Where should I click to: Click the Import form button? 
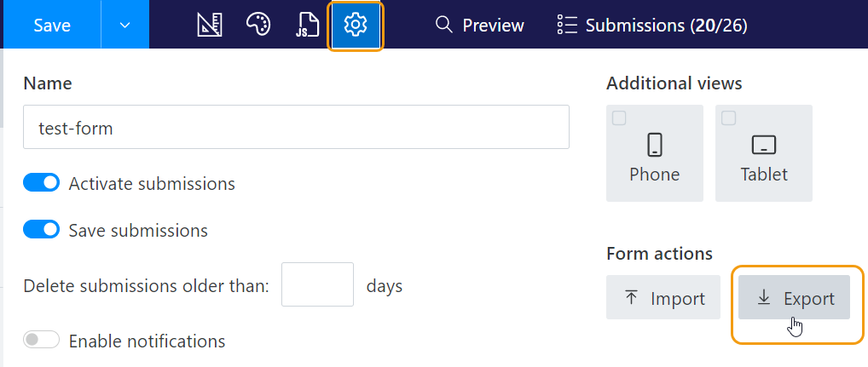click(664, 298)
